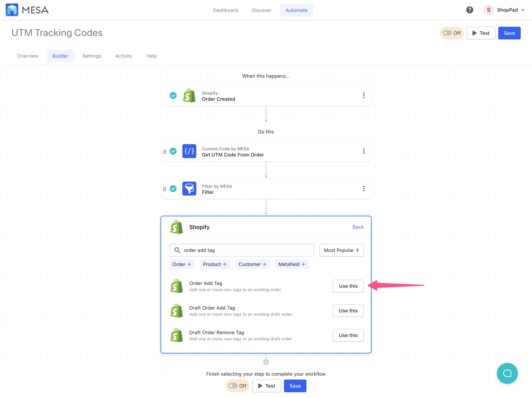Open the chat support bubble
Image resolution: width=532 pixels, height=398 pixels.
tap(507, 373)
